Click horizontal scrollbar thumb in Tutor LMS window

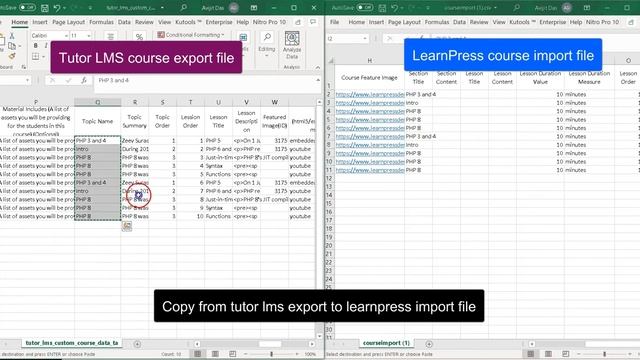270,344
